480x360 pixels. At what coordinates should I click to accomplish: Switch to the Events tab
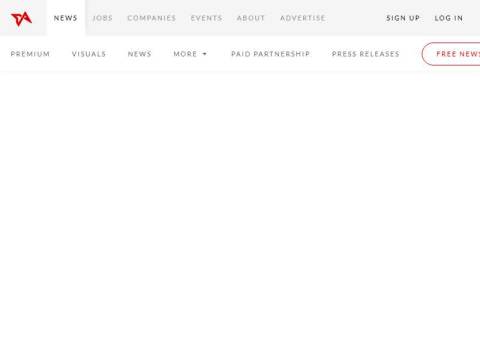206,18
